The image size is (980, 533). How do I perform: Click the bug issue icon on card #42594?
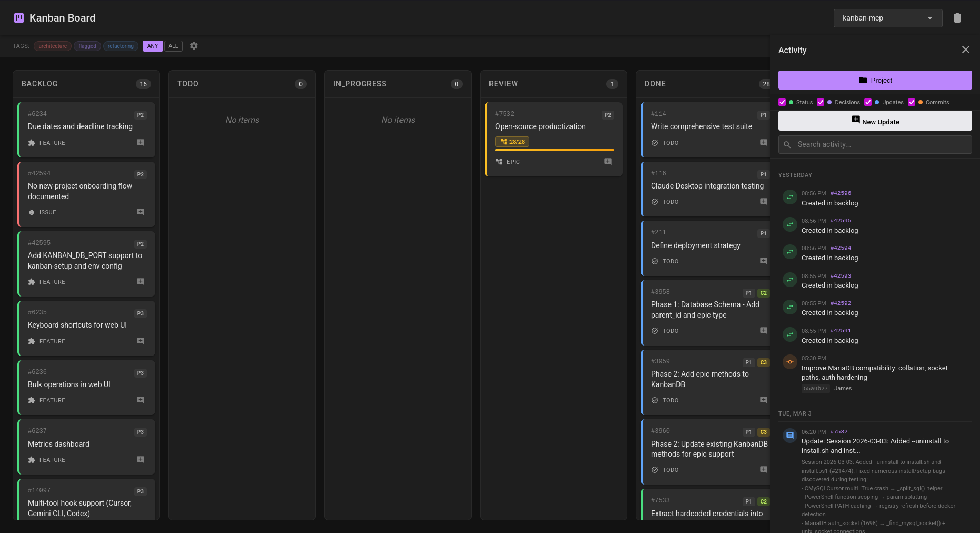point(32,212)
